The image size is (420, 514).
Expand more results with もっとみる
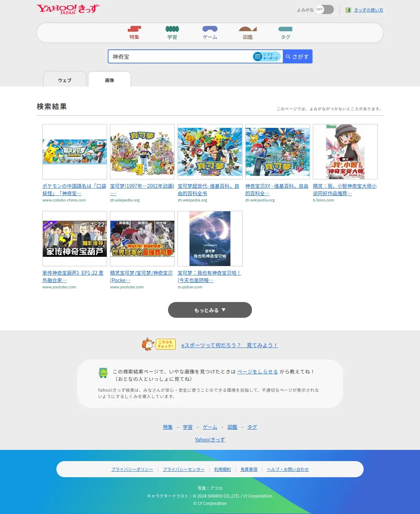pyautogui.click(x=210, y=310)
